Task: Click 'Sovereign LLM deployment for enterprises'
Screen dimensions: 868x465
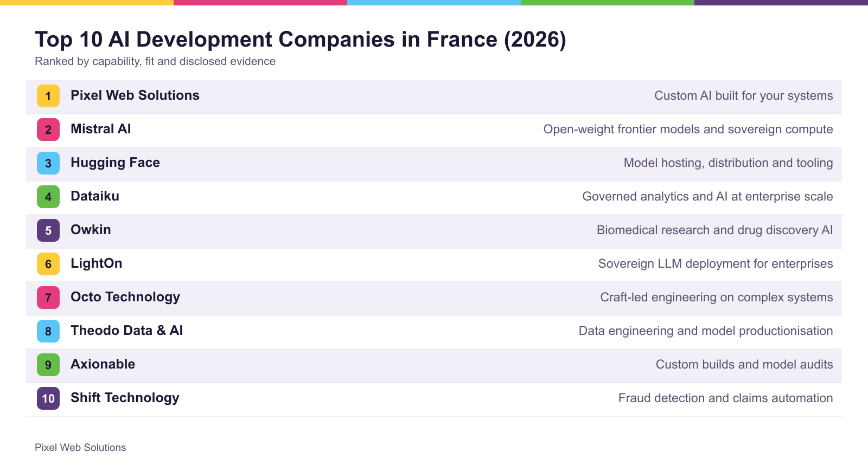Action: [x=716, y=264]
